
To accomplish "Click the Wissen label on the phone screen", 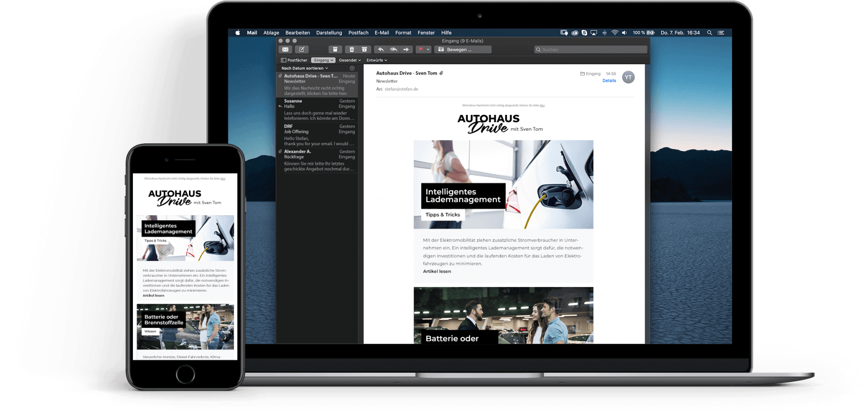I will (x=150, y=331).
